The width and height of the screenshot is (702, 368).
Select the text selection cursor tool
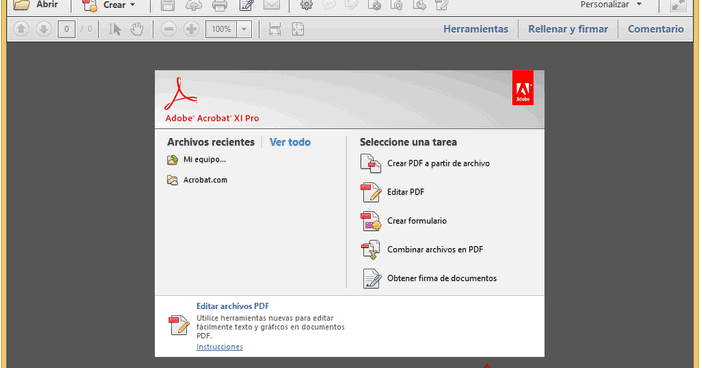coord(115,29)
